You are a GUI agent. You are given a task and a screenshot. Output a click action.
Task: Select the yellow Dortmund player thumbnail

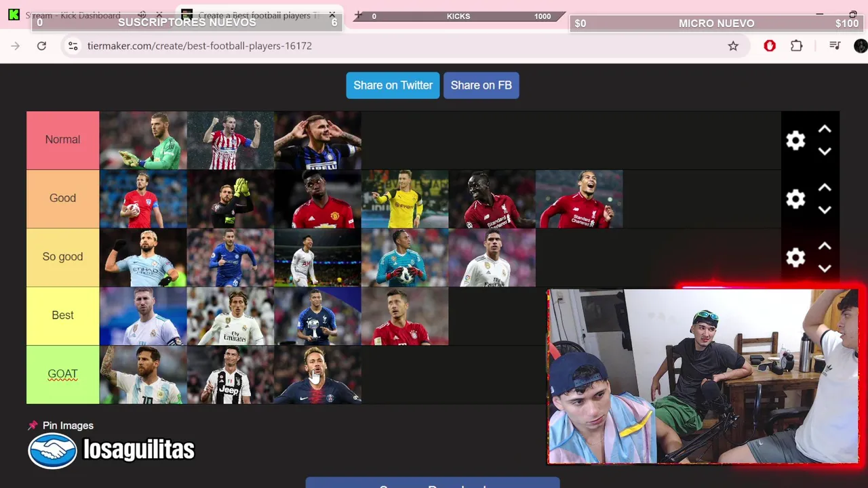(405, 199)
